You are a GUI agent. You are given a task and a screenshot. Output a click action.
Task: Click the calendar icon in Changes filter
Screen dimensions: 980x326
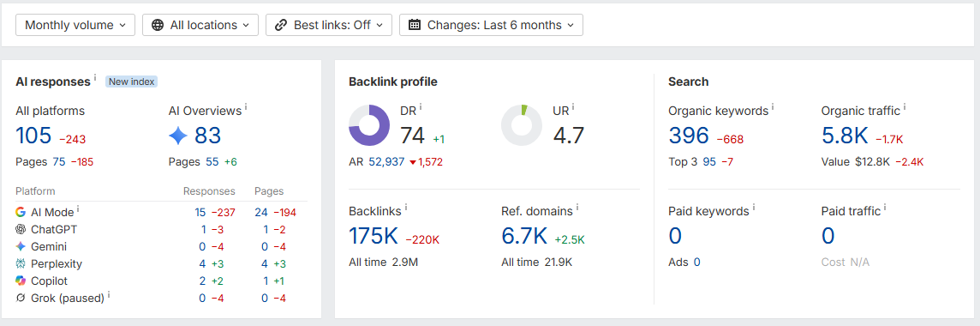point(415,25)
